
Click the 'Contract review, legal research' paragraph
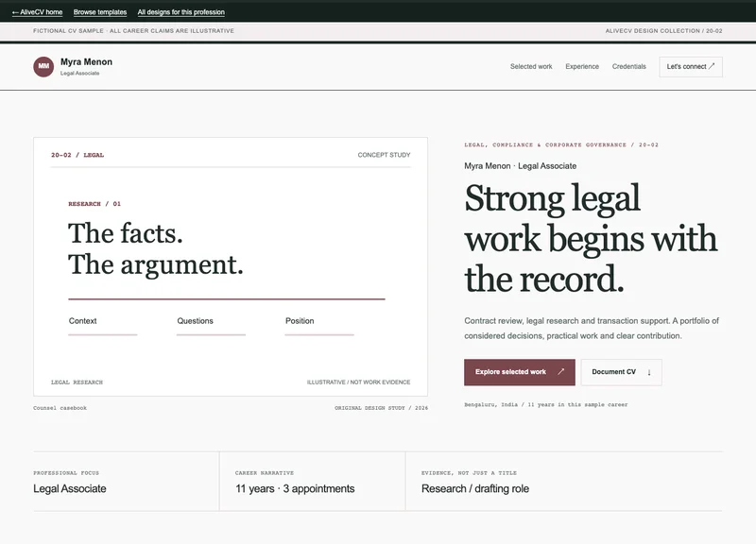(x=592, y=328)
